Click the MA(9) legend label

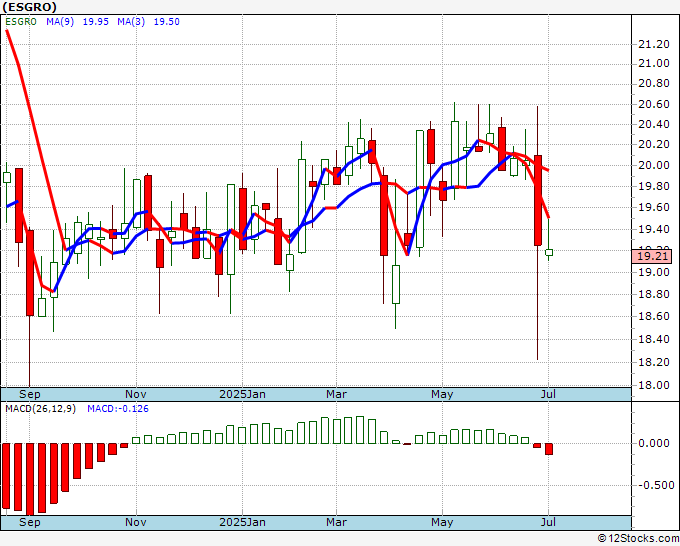point(60,22)
